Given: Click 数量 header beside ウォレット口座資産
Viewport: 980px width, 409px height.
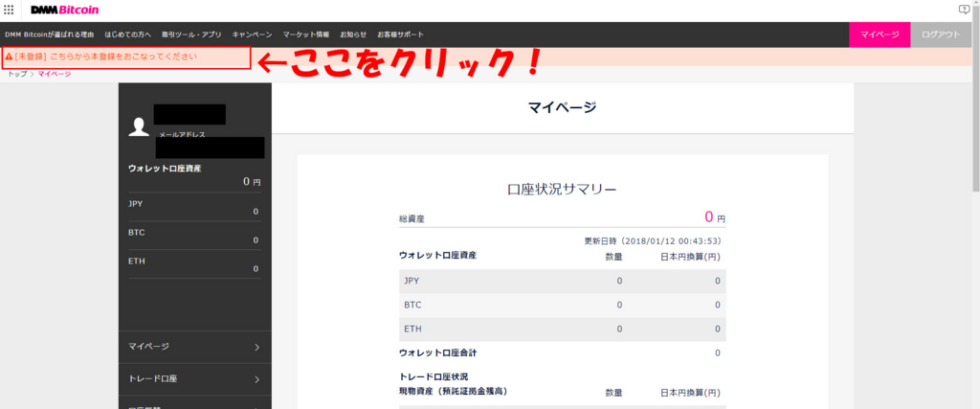Looking at the screenshot, I should [613, 256].
